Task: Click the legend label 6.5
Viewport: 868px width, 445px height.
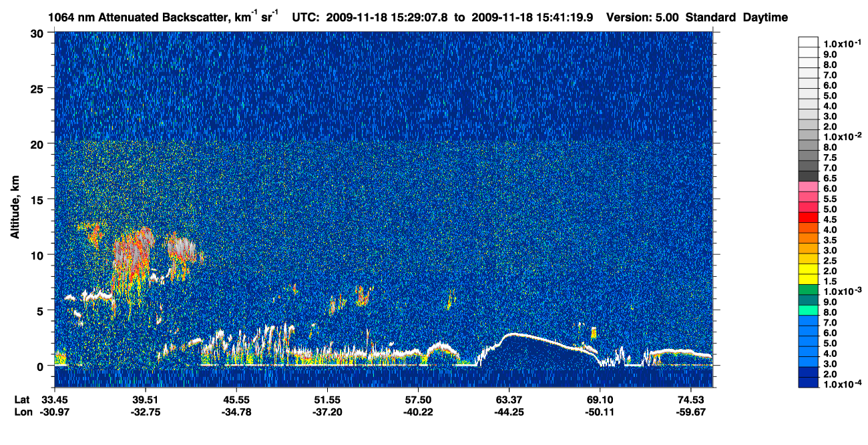Action: [830, 178]
